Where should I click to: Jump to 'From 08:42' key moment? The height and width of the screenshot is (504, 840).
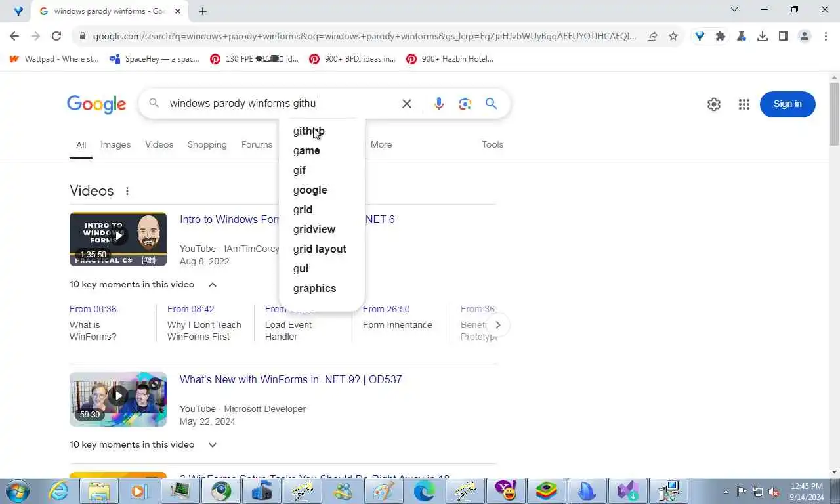tap(191, 309)
